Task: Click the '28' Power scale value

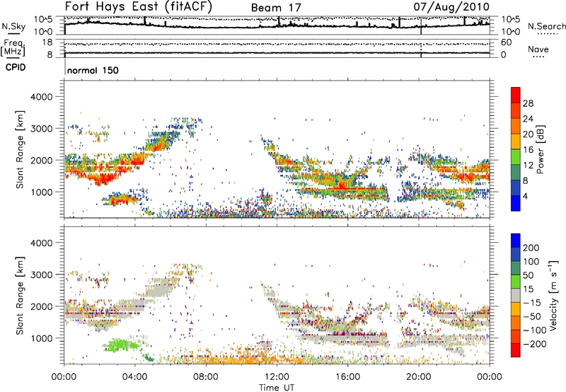Action: 528,103
